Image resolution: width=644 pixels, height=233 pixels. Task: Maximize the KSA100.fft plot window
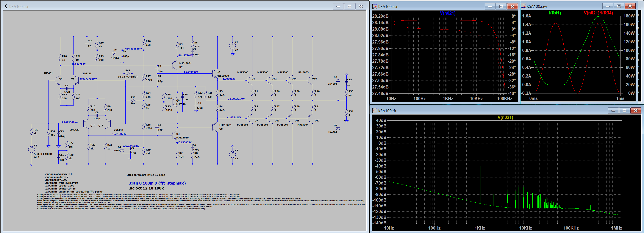click(x=624, y=111)
